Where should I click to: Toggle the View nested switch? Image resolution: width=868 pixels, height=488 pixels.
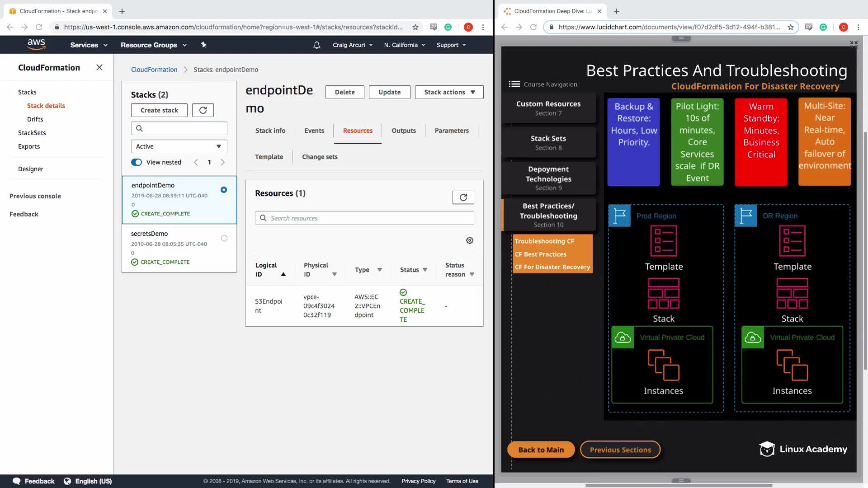pos(137,162)
